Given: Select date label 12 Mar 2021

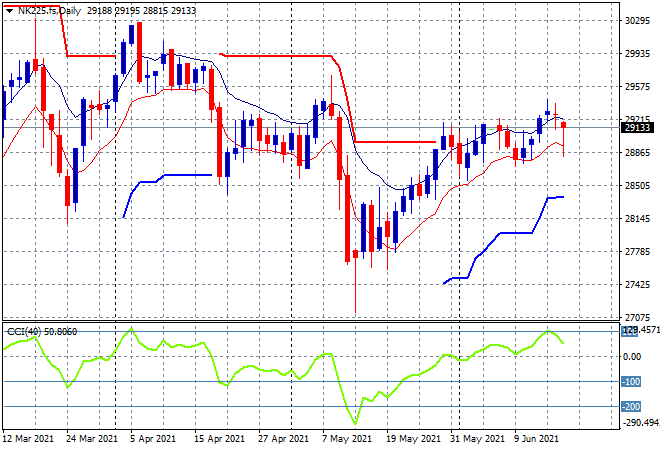Looking at the screenshot, I should (28, 439).
